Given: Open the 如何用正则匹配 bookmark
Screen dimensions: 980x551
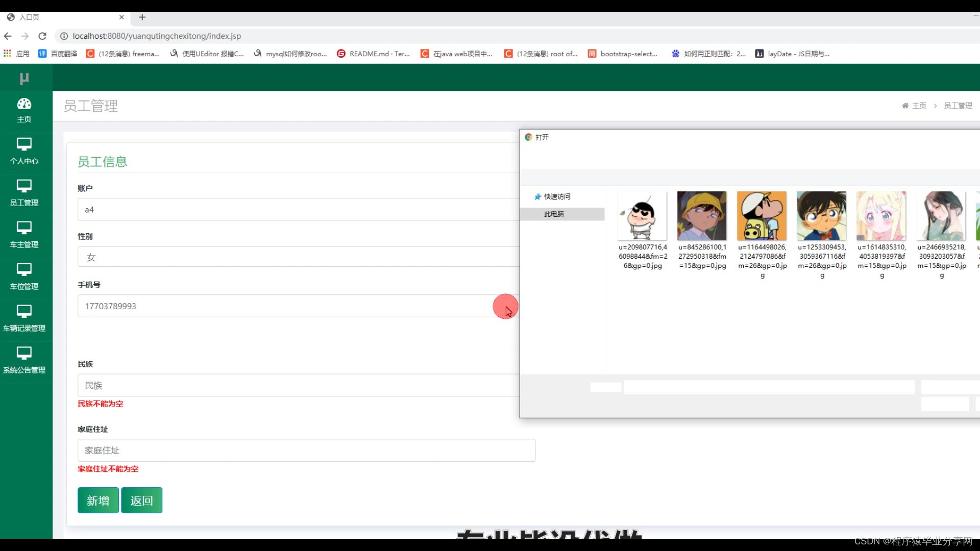Looking at the screenshot, I should coord(708,54).
